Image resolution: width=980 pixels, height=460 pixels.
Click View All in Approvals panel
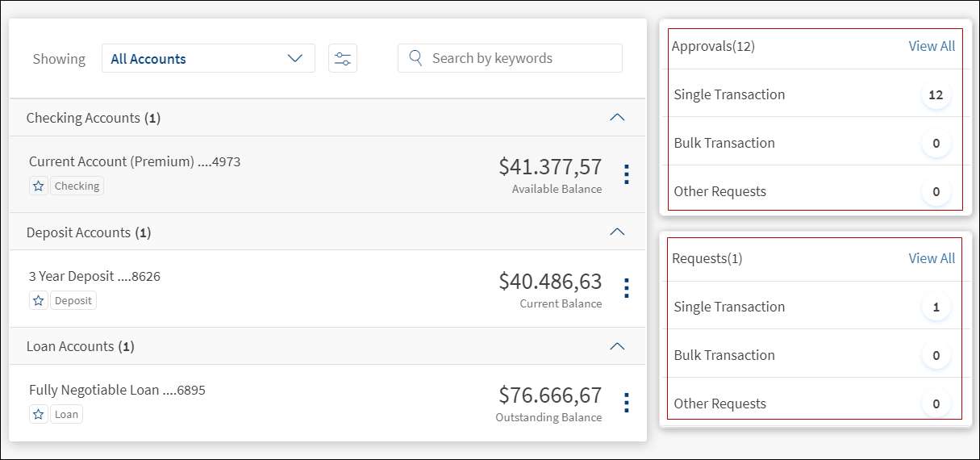tap(932, 46)
